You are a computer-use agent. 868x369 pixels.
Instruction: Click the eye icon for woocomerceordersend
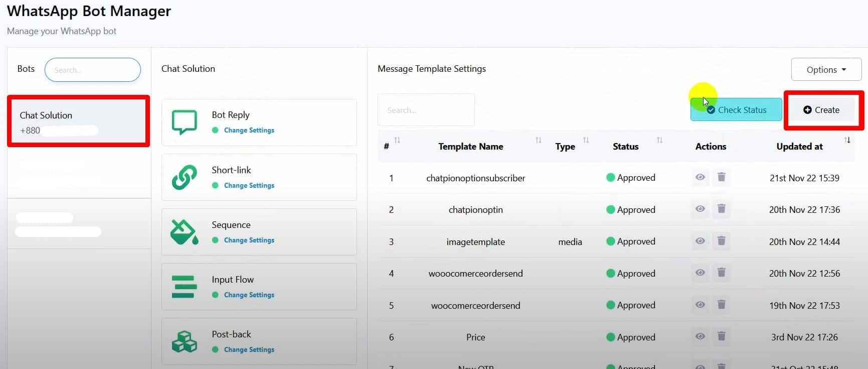tap(700, 305)
